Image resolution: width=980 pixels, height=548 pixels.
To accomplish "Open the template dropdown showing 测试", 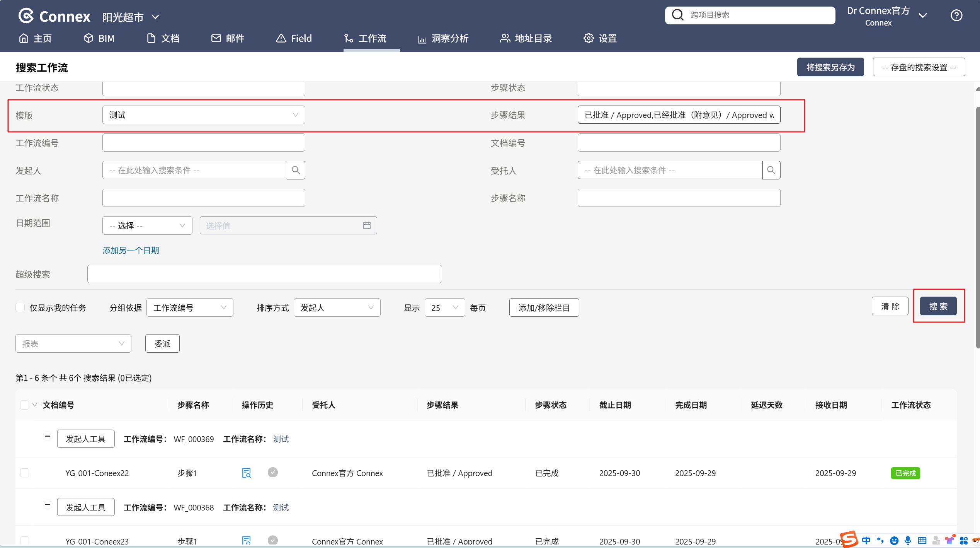I will click(x=203, y=115).
